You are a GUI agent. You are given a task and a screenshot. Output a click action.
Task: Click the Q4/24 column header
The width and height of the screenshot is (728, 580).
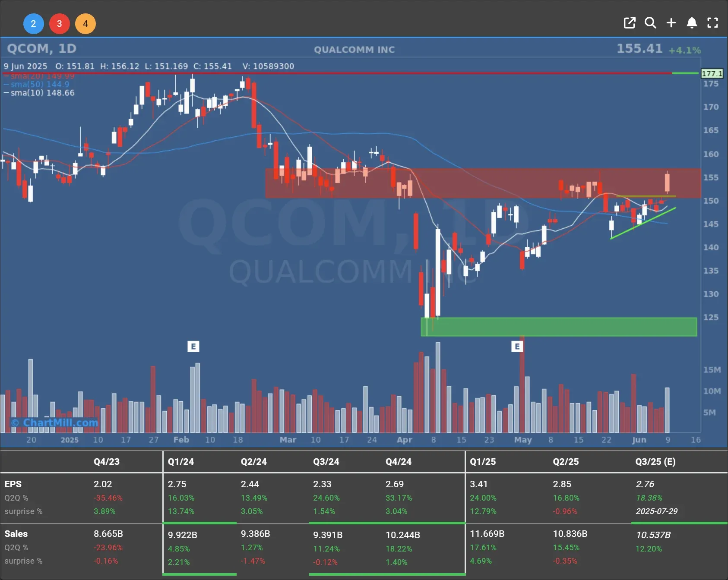click(x=399, y=461)
